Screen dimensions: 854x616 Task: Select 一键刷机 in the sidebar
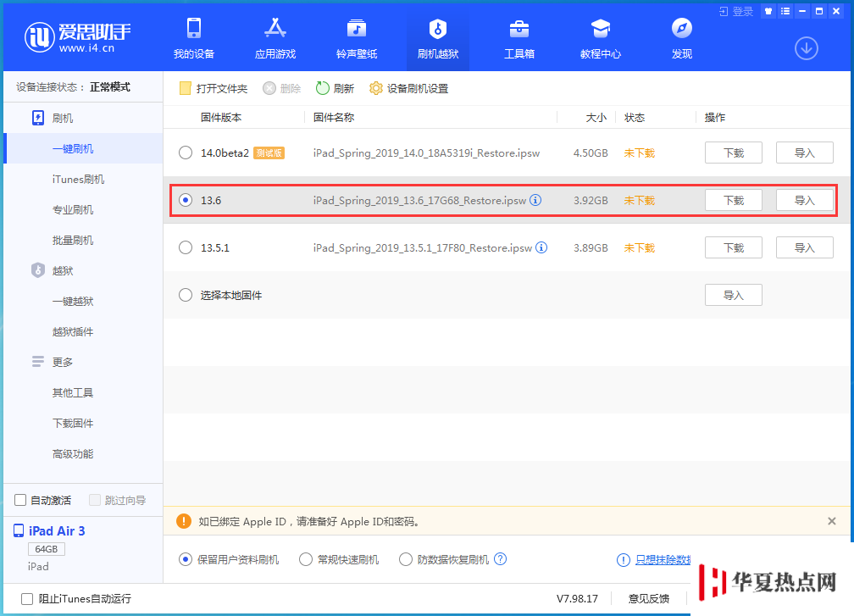click(73, 148)
